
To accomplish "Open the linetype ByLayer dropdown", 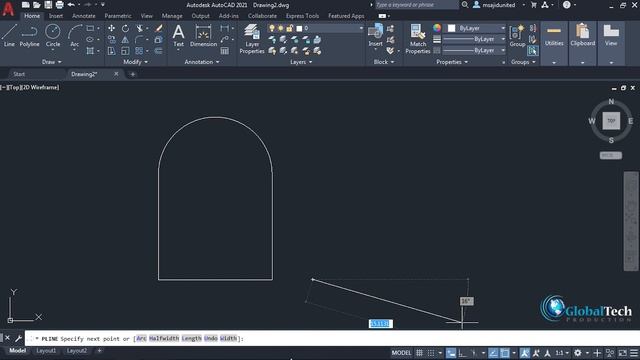I will point(474,50).
